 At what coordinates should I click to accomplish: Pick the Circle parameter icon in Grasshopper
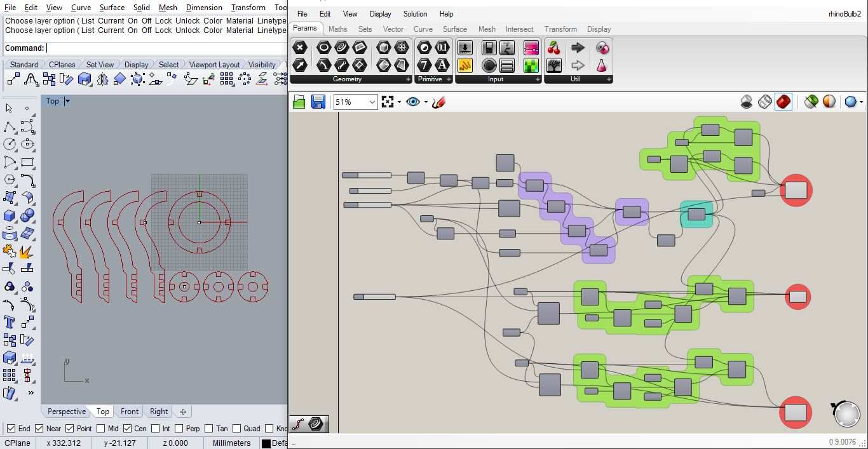coord(324,48)
